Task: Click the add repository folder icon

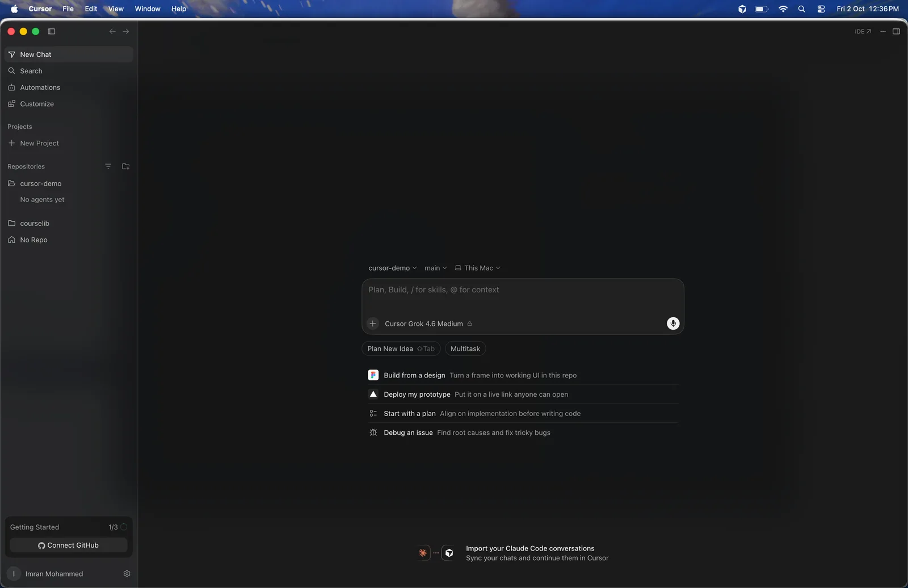Action: tap(126, 166)
